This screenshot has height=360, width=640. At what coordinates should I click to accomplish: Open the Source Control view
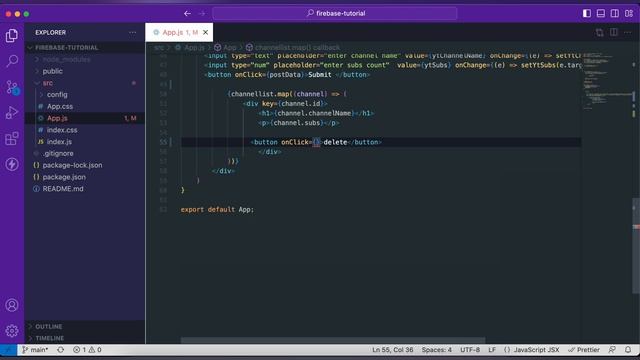12,87
